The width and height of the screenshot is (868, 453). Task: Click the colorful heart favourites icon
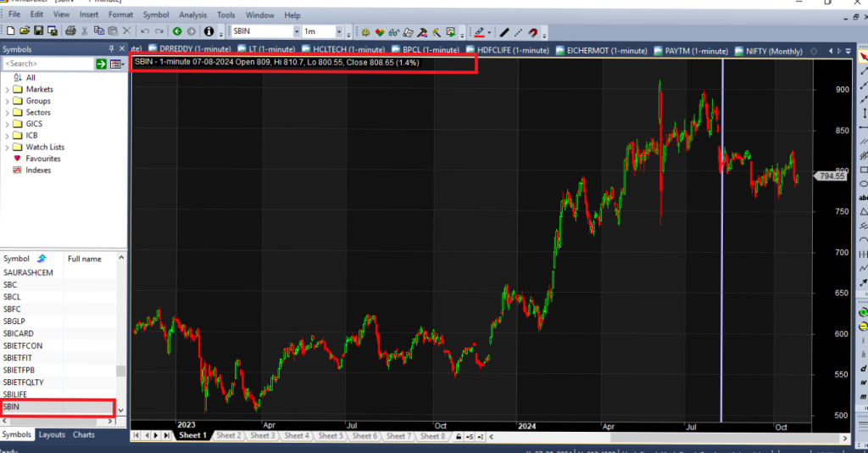(x=380, y=32)
